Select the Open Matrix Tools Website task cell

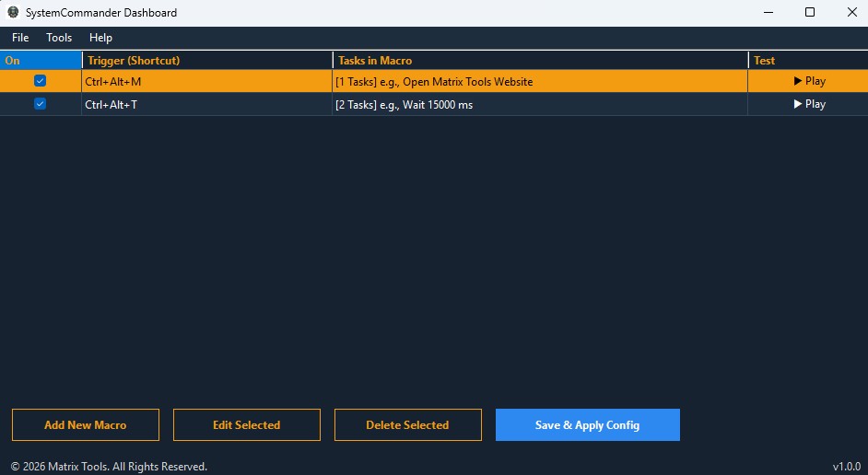(x=540, y=81)
